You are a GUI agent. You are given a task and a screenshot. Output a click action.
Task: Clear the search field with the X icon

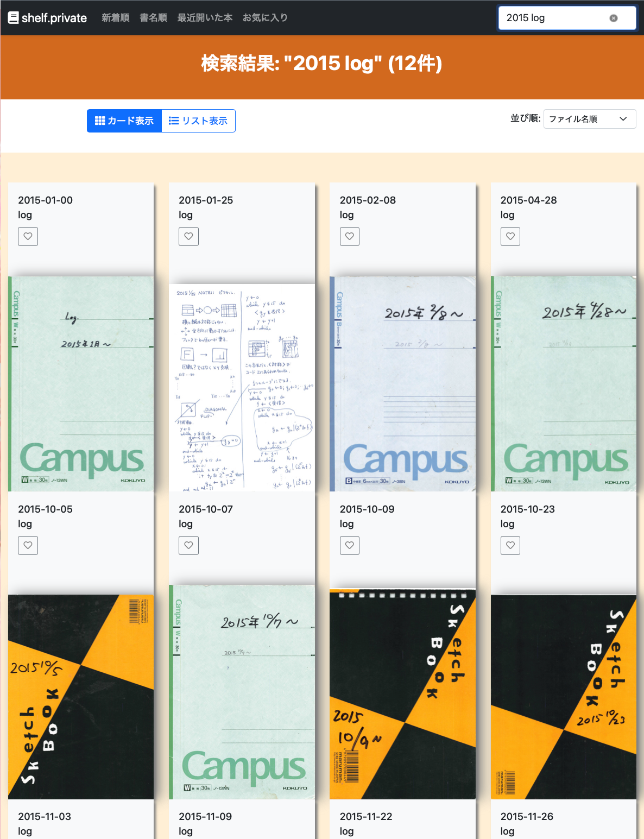click(x=614, y=18)
